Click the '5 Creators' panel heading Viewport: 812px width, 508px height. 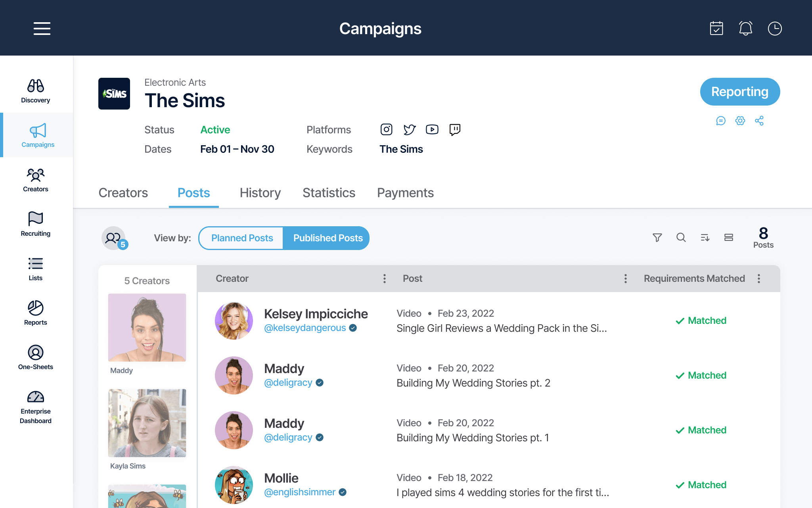point(147,281)
